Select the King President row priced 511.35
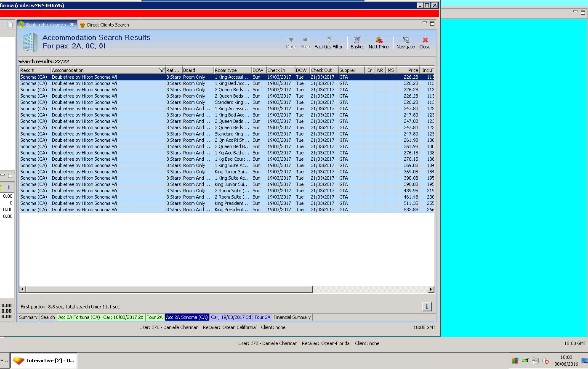This screenshot has height=369, width=588. tap(226, 203)
